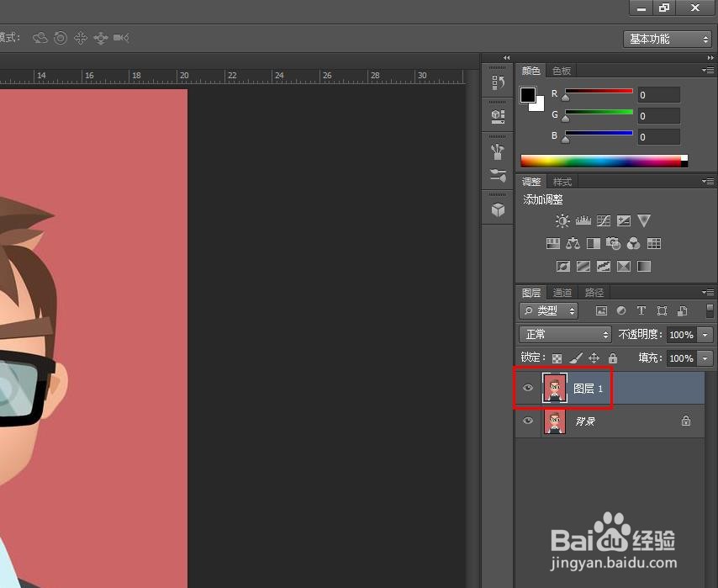This screenshot has height=588, width=718.
Task: Click the background color swatch in Color panel
Action: point(540,106)
